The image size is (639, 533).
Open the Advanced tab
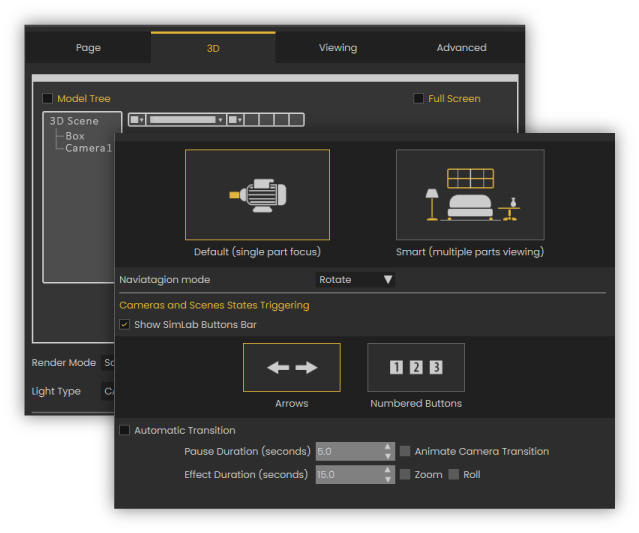[461, 47]
